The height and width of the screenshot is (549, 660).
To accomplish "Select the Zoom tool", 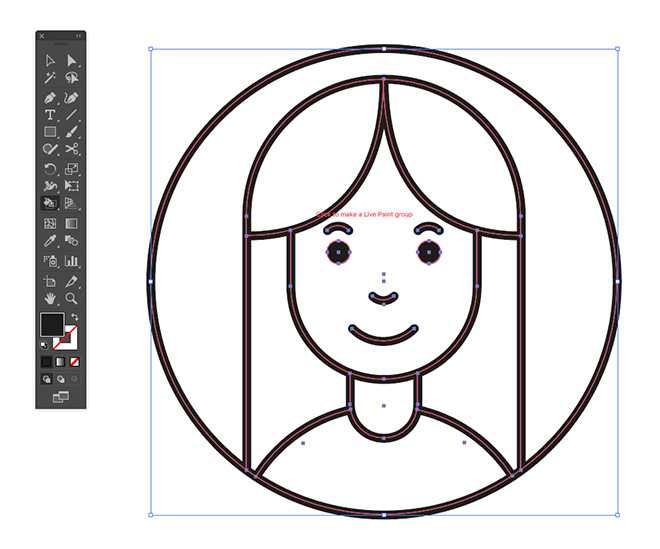I will point(71,298).
